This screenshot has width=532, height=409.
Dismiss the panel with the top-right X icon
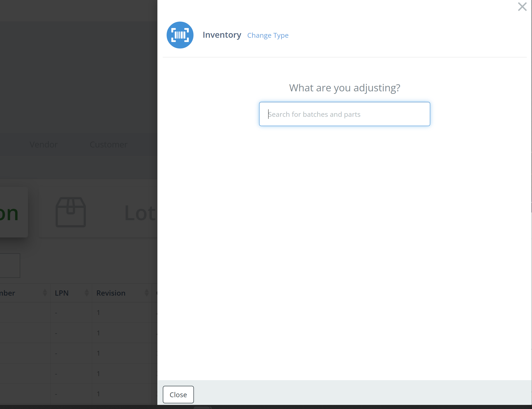(x=522, y=7)
